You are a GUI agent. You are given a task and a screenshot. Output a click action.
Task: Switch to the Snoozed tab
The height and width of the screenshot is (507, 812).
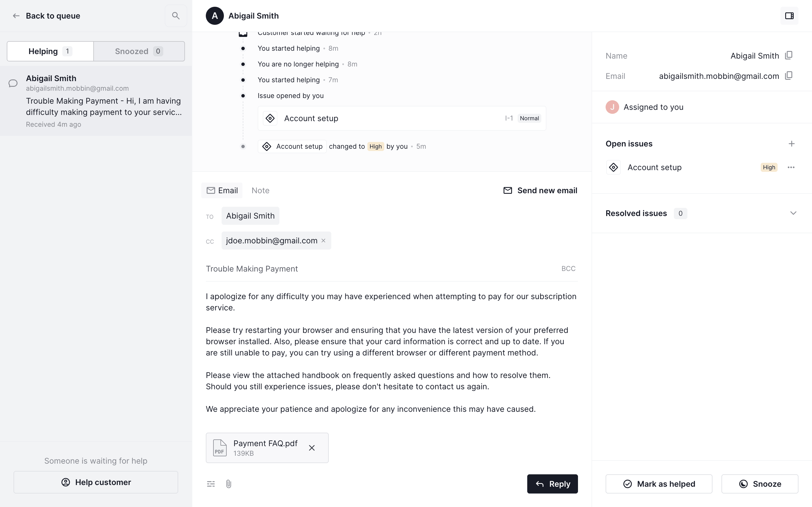pos(139,51)
